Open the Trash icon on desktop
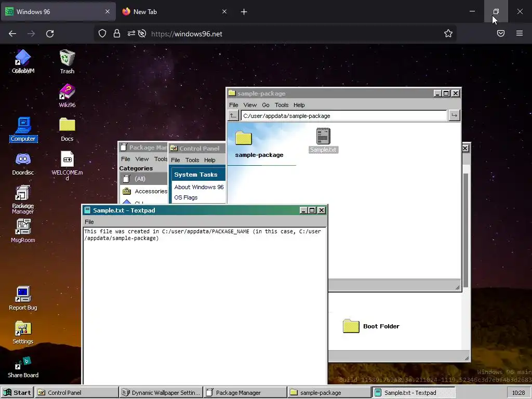Image resolution: width=532 pixels, height=399 pixels. click(67, 61)
